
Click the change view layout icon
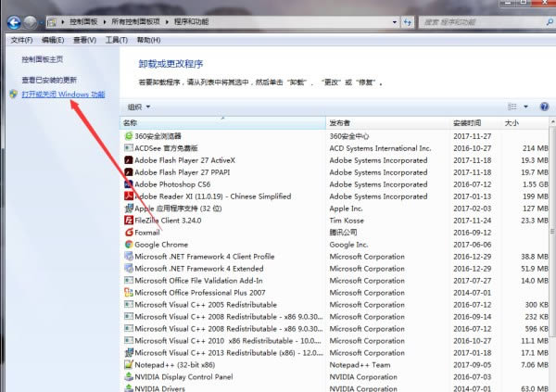(x=512, y=107)
